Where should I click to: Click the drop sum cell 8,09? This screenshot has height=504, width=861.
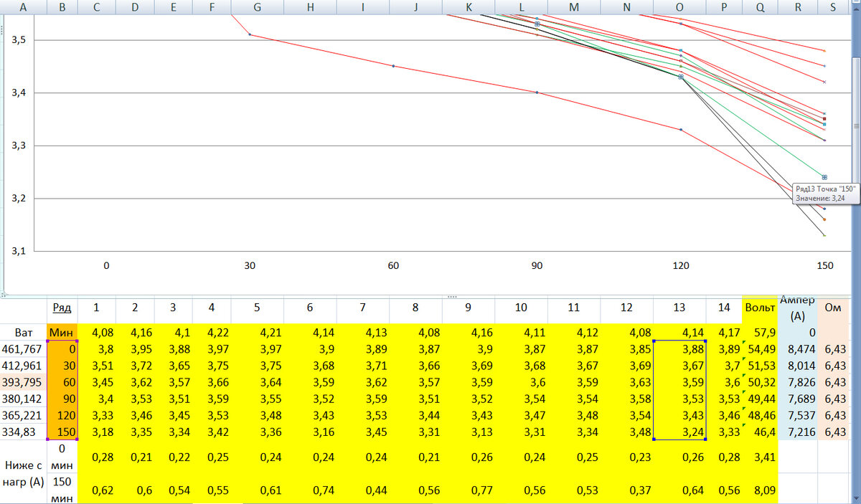[x=760, y=488]
